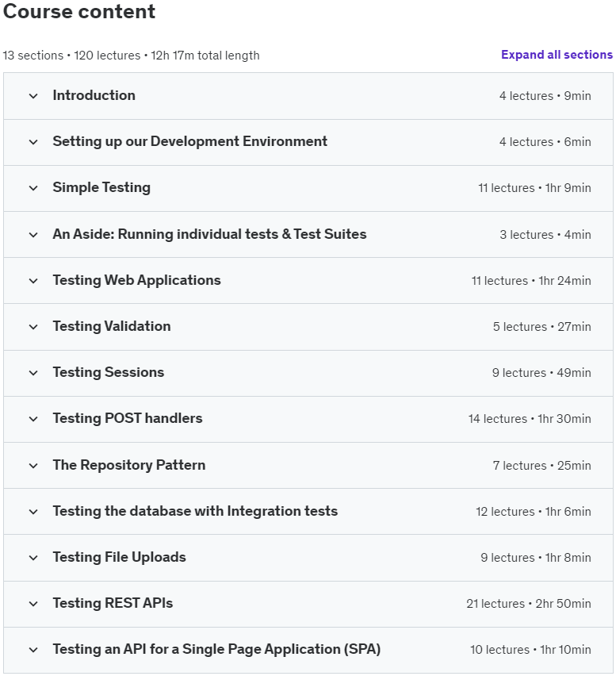The height and width of the screenshot is (676, 616).
Task: Click the Testing Validation title
Action: tap(112, 326)
